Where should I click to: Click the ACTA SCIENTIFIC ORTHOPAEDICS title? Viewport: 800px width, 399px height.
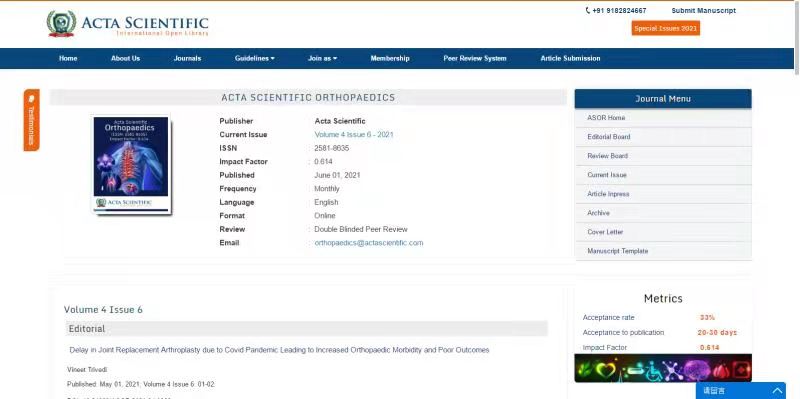(x=308, y=97)
